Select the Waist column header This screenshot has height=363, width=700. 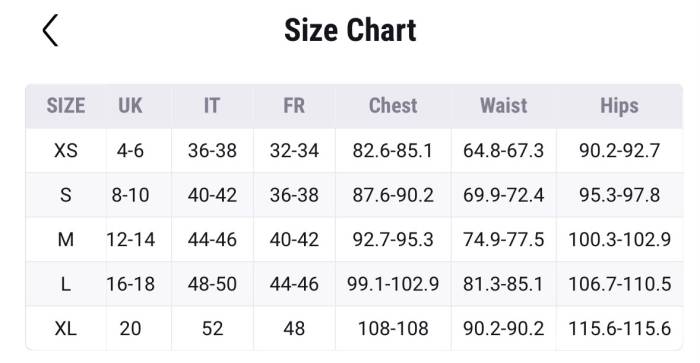504,106
